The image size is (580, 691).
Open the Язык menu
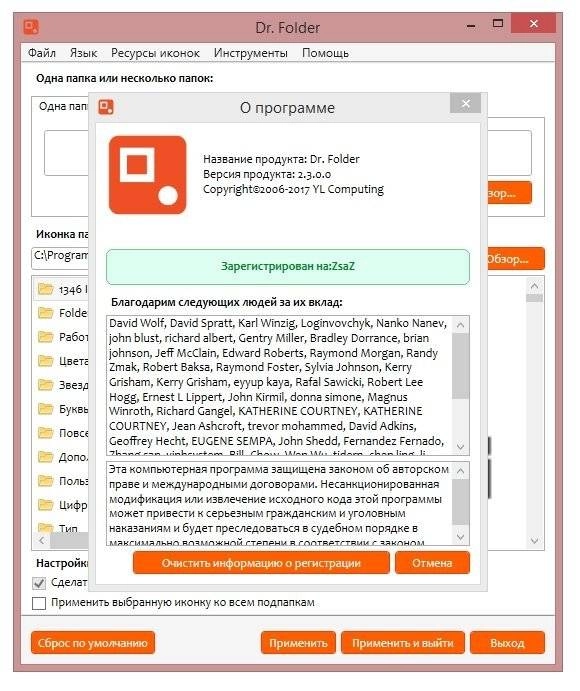83,53
